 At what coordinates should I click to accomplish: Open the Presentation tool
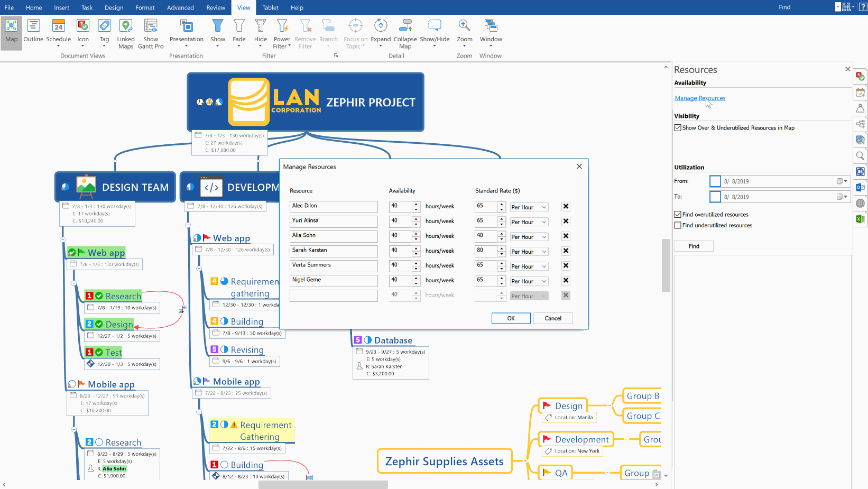186,31
